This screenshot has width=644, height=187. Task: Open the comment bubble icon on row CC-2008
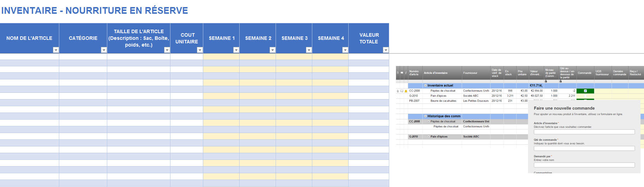pyautogui.click(x=402, y=91)
